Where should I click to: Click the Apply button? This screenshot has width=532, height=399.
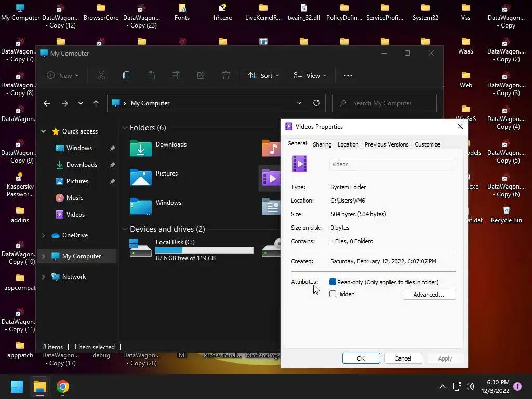445,358
